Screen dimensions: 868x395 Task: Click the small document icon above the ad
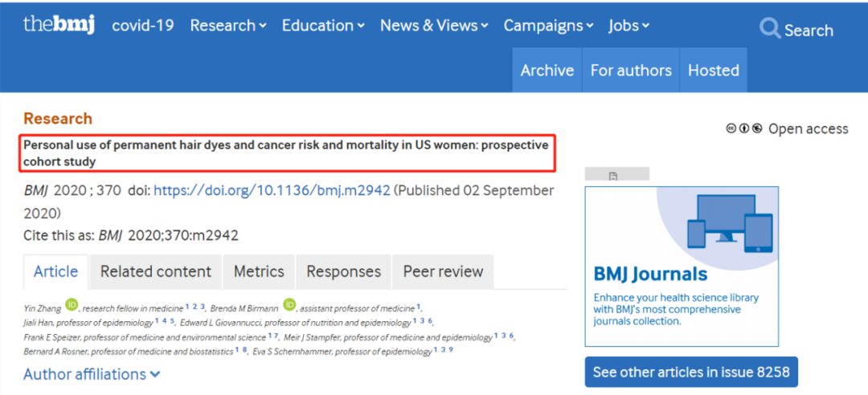(x=614, y=175)
